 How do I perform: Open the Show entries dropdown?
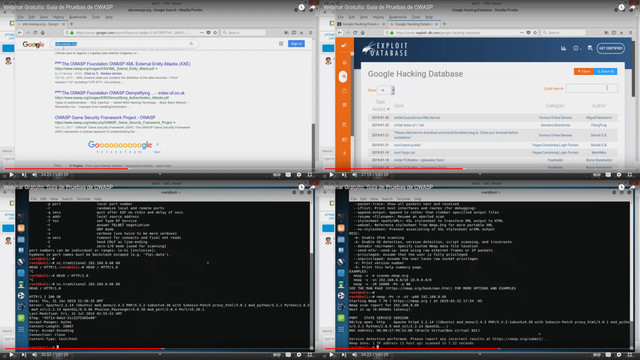[x=386, y=90]
